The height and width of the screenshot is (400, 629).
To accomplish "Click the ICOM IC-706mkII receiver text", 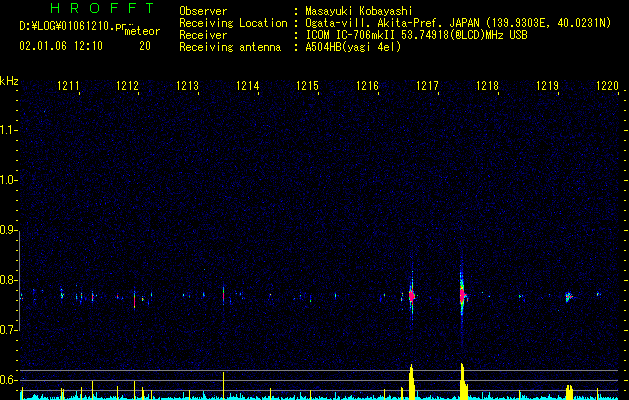I will 416,35.
